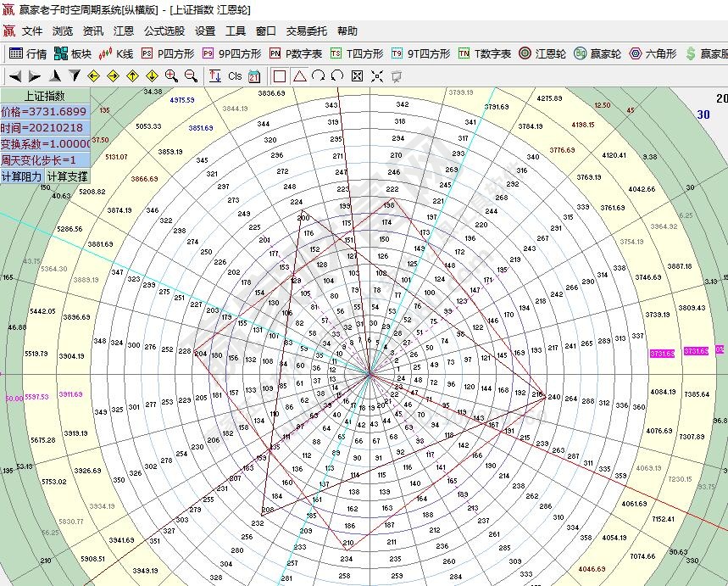
Task: Select the square drawing tool
Action: 280,75
